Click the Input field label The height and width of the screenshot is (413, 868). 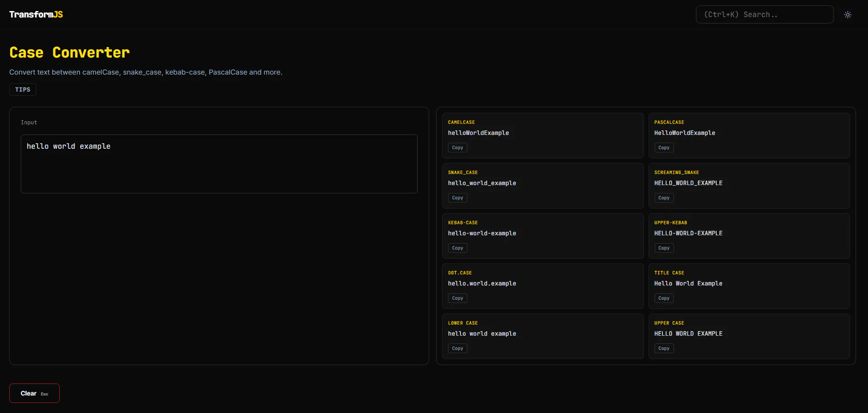[x=29, y=122]
